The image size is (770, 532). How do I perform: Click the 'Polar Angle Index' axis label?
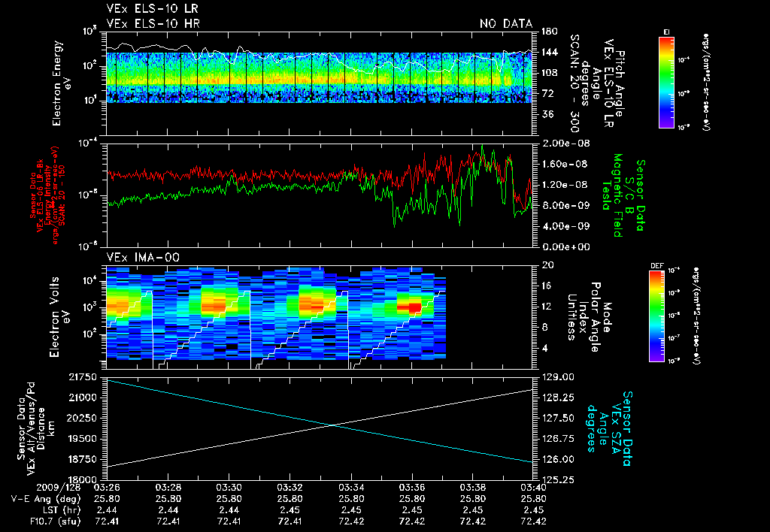click(x=590, y=317)
